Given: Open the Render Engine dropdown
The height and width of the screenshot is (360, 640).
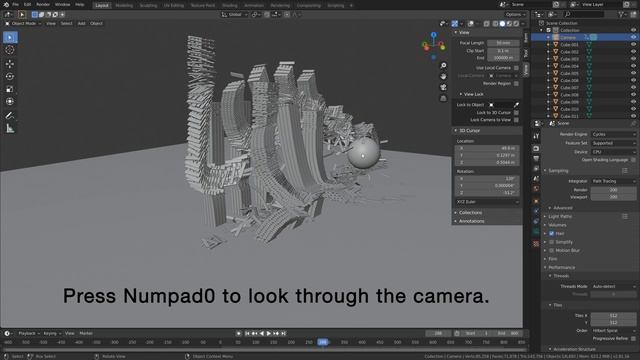Looking at the screenshot, I should pyautogui.click(x=613, y=134).
